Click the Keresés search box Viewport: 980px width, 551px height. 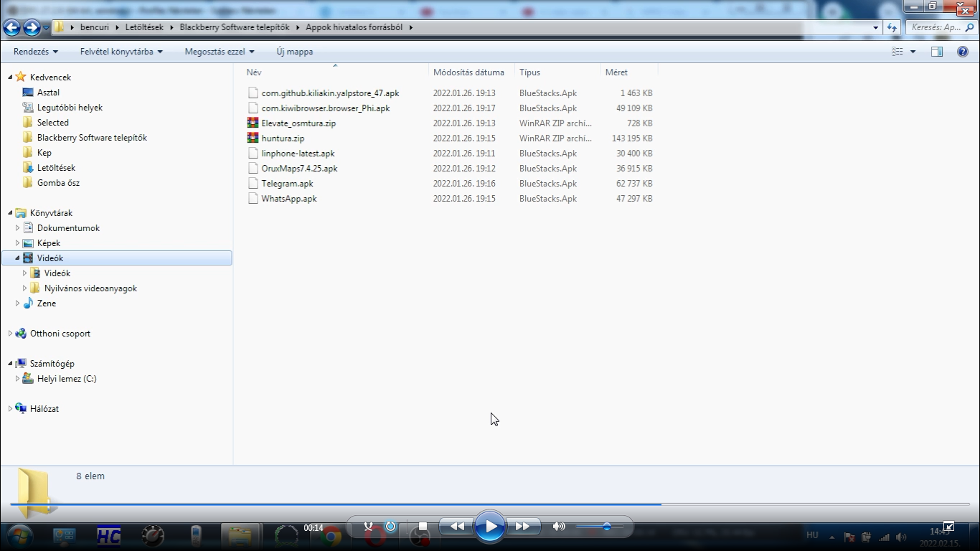click(941, 27)
